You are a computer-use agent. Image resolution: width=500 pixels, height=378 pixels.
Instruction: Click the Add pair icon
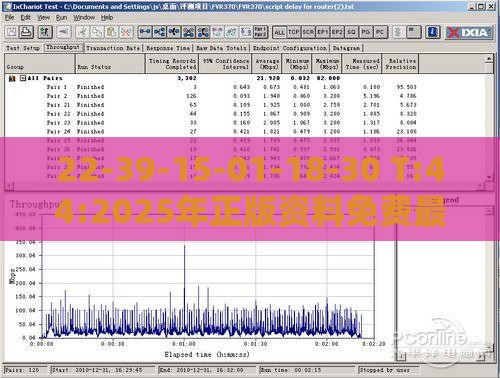145,32
